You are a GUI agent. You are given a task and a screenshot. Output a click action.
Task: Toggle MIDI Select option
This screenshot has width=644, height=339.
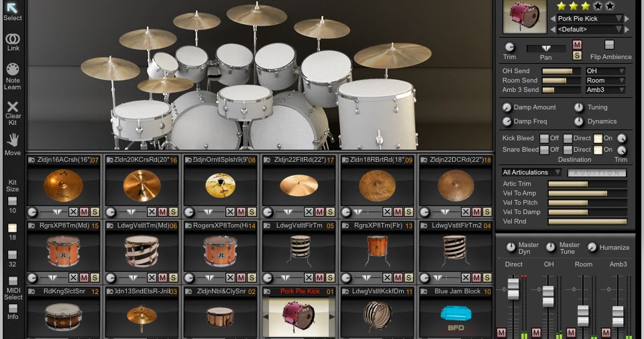[x=13, y=281]
